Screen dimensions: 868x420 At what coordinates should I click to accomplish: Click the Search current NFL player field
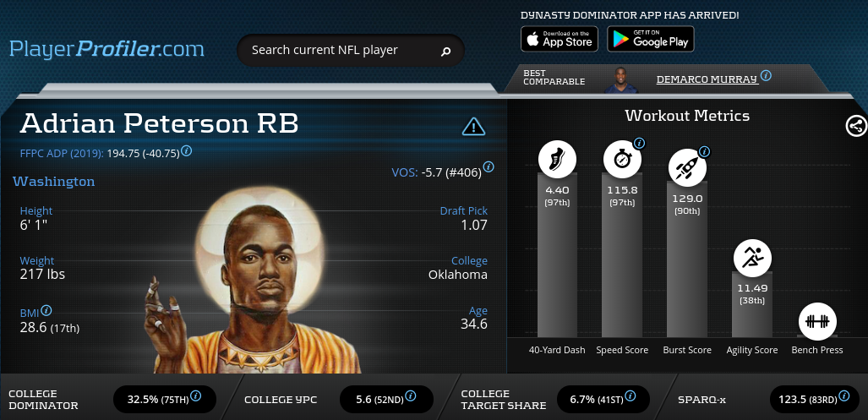click(x=351, y=51)
